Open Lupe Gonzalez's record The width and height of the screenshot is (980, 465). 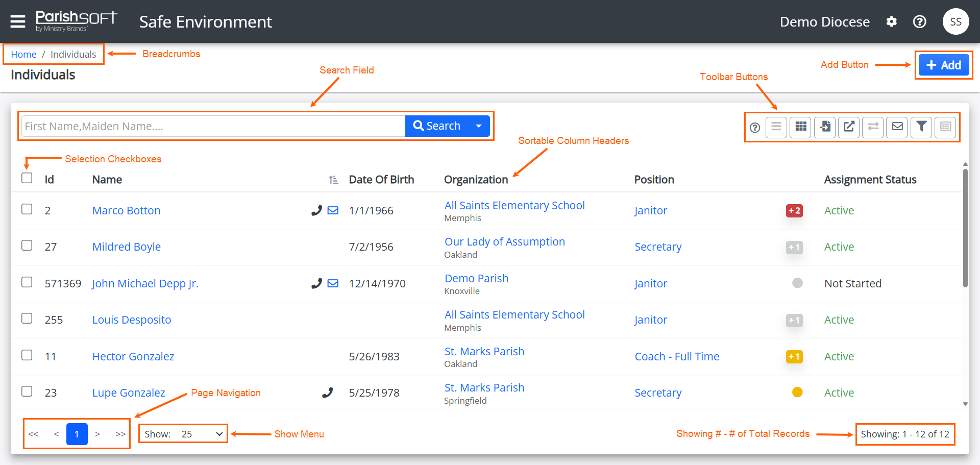click(x=129, y=393)
